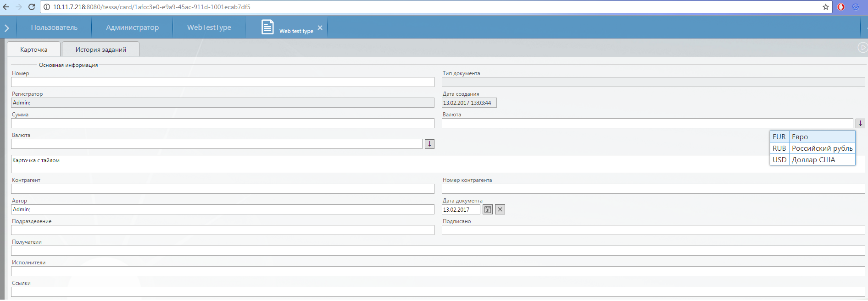Go to Пользователь menu
Viewport: 868px width, 301px height.
click(x=54, y=27)
